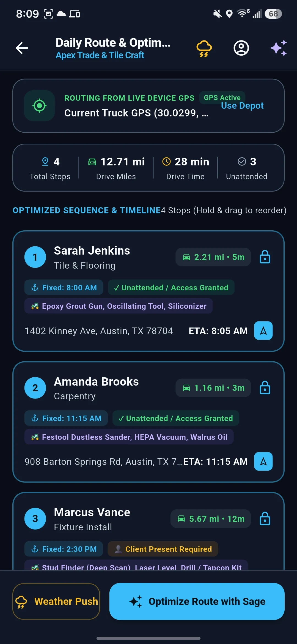The height and width of the screenshot is (644, 297).
Task: Tap the Weather Push button
Action: [56, 601]
